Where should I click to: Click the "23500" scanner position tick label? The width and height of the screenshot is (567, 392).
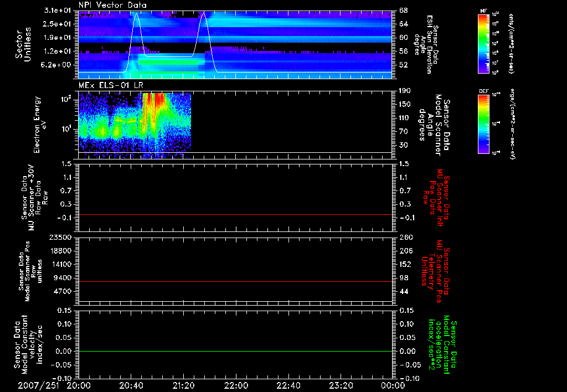tap(61, 237)
